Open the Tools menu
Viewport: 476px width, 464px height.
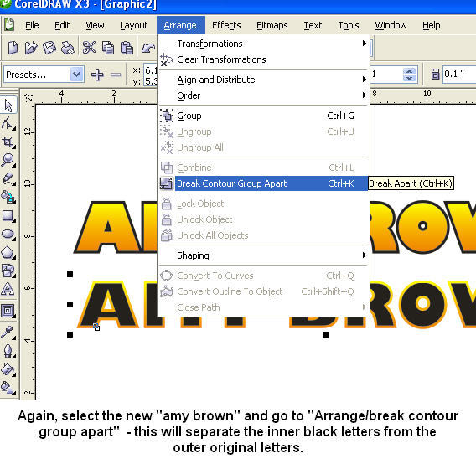tap(349, 25)
